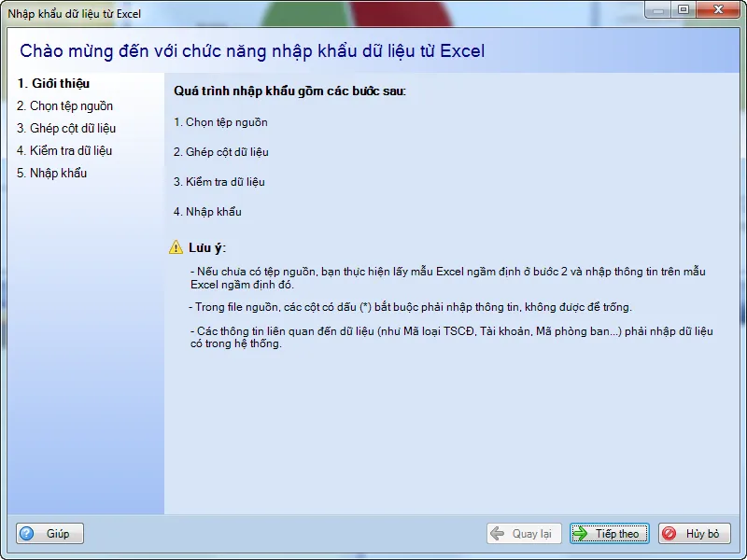Screen dimensions: 747x560
Task: Close the wizard with the X button
Action: click(717, 10)
